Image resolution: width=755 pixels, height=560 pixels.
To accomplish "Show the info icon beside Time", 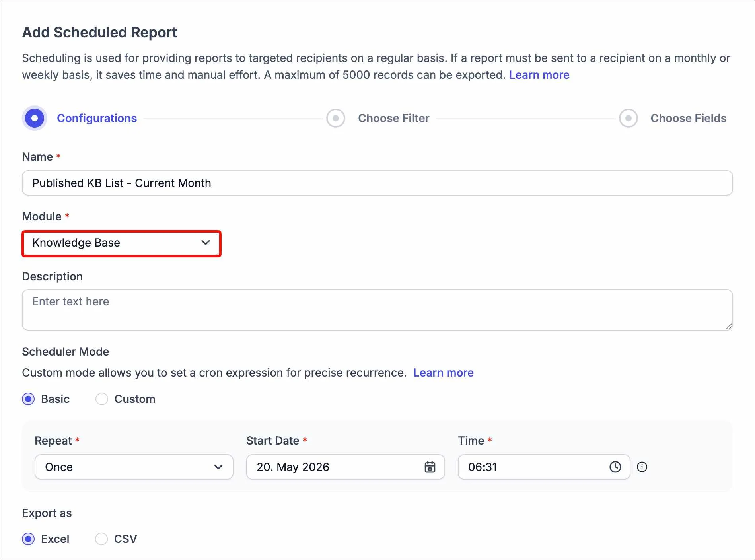I will (x=642, y=467).
